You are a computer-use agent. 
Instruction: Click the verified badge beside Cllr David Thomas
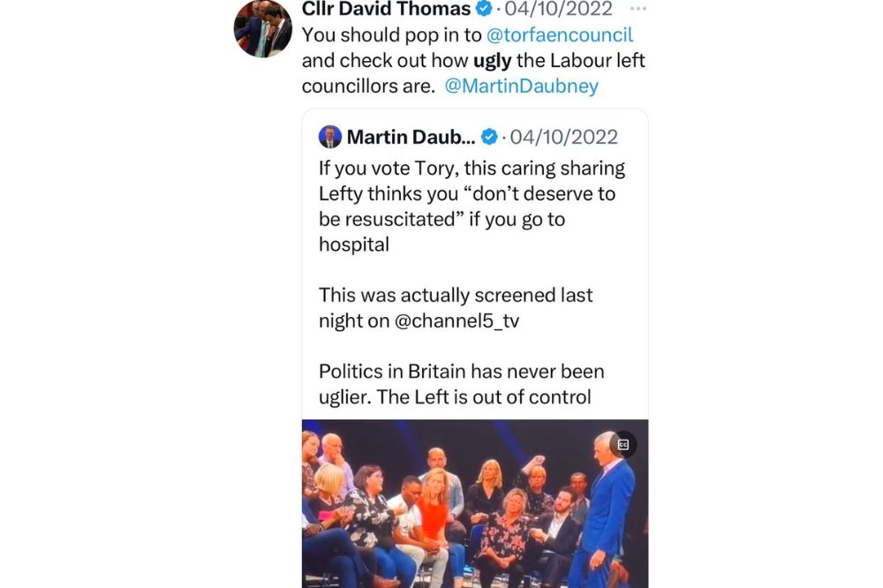485,11
